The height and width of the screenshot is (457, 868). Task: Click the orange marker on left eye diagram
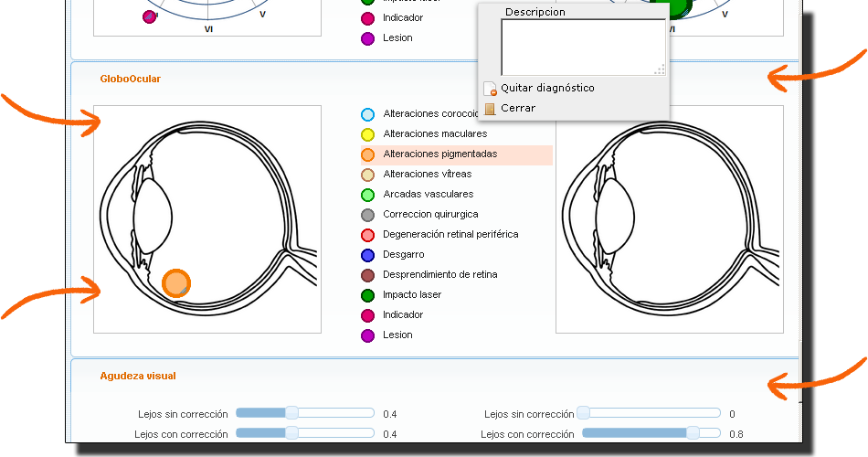175,283
